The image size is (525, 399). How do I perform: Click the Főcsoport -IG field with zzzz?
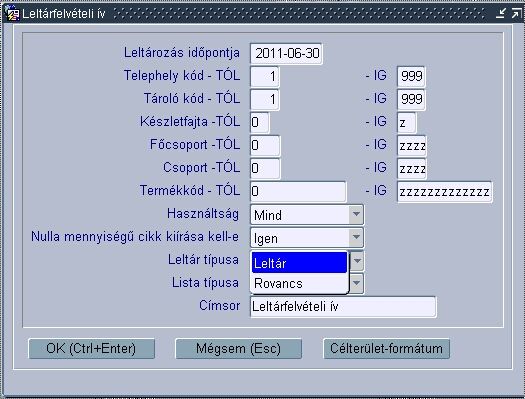pos(412,146)
